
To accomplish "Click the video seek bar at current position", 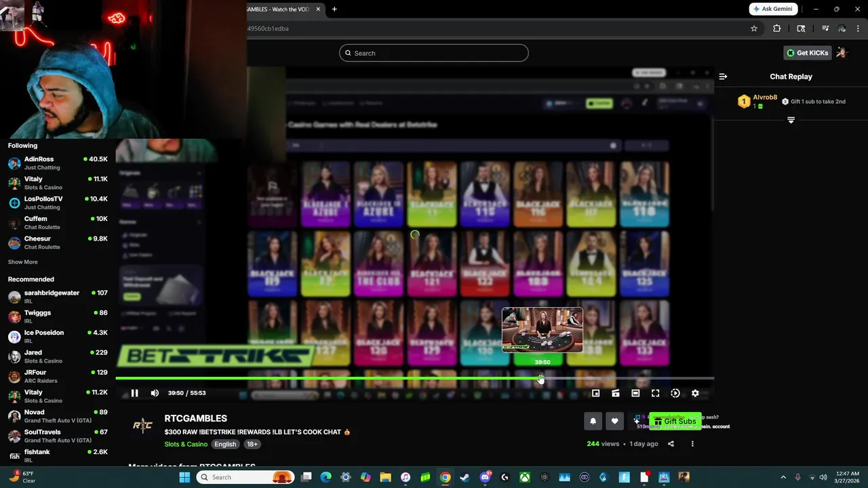I will click(x=540, y=378).
